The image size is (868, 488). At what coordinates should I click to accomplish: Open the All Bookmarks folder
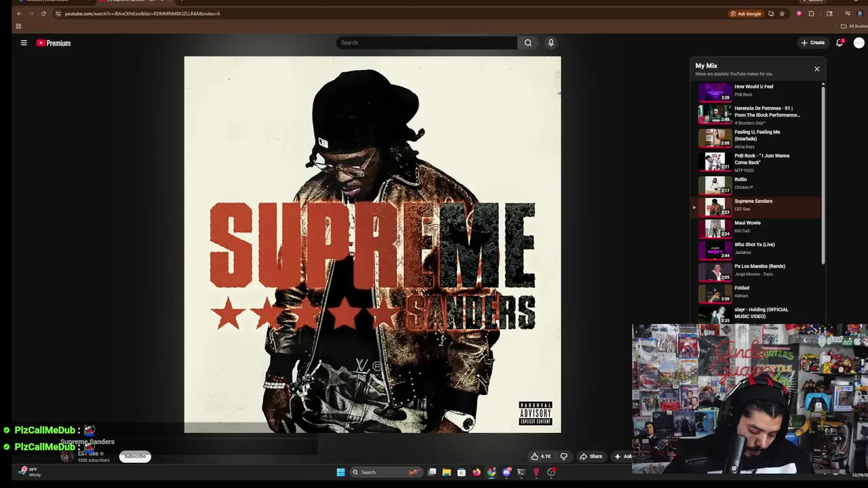pos(854,26)
